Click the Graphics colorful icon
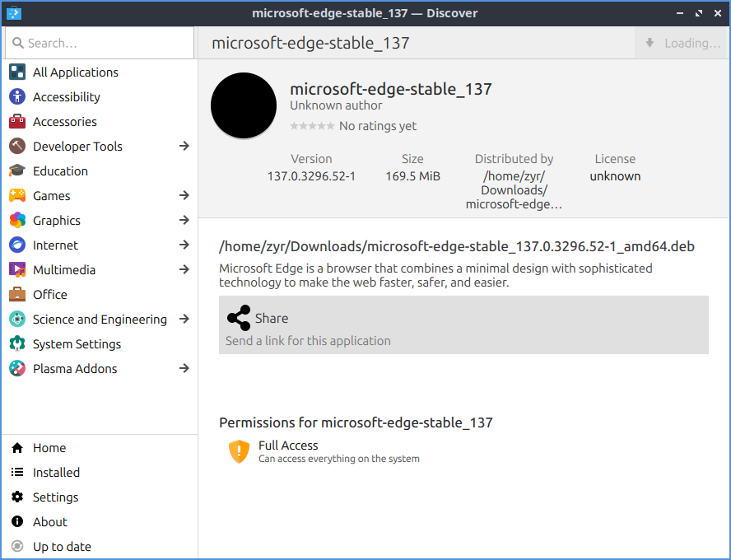Viewport: 731px width, 560px height. (17, 221)
